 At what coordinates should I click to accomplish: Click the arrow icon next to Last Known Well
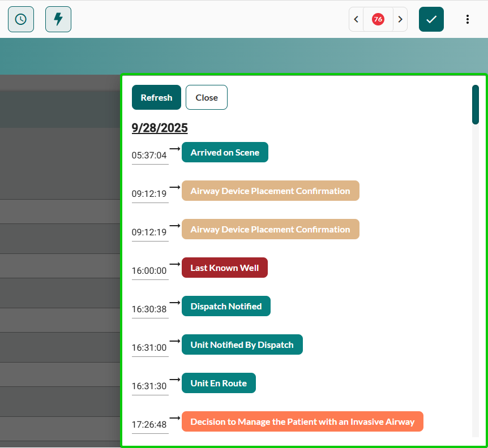tap(174, 262)
